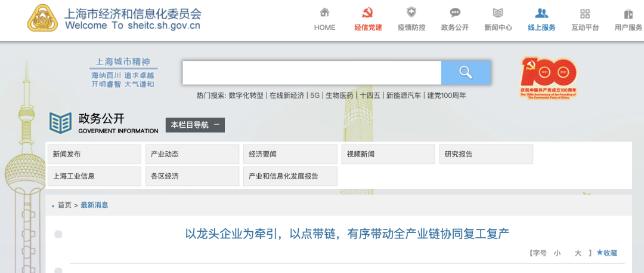The image size is (644, 273).
Task: Click inside the search text box
Action: click(311, 72)
